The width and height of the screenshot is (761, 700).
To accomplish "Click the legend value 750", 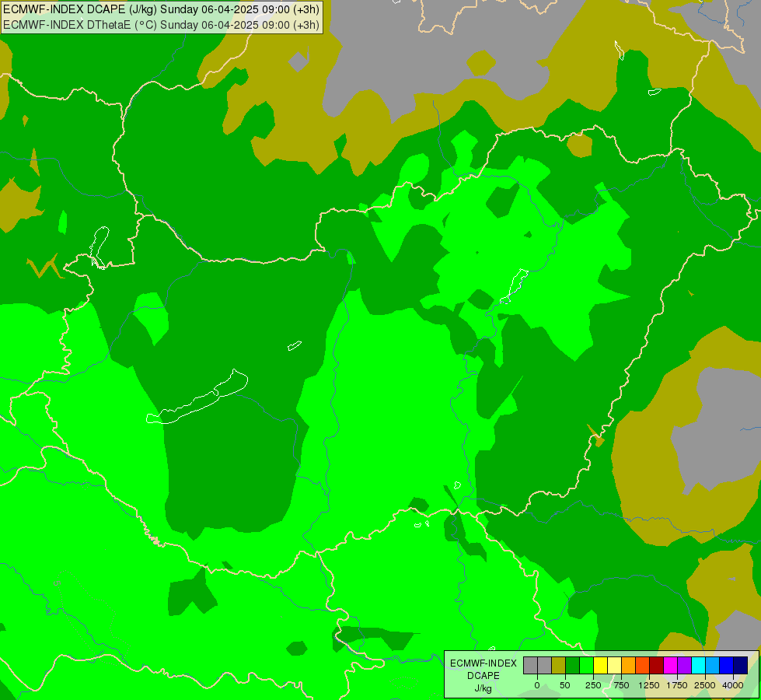I will click(621, 685).
